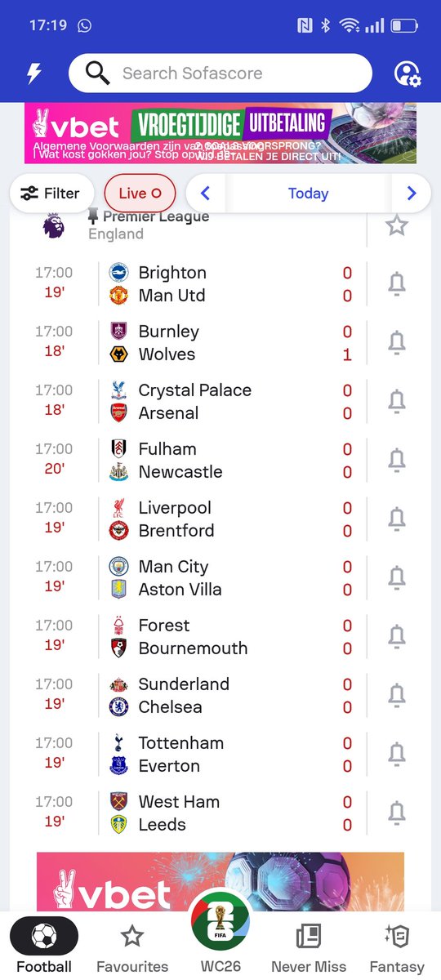Viewport: 441px width, 980px height.
Task: Enable notification bell for Brighton vs Man Utd
Action: click(x=397, y=284)
